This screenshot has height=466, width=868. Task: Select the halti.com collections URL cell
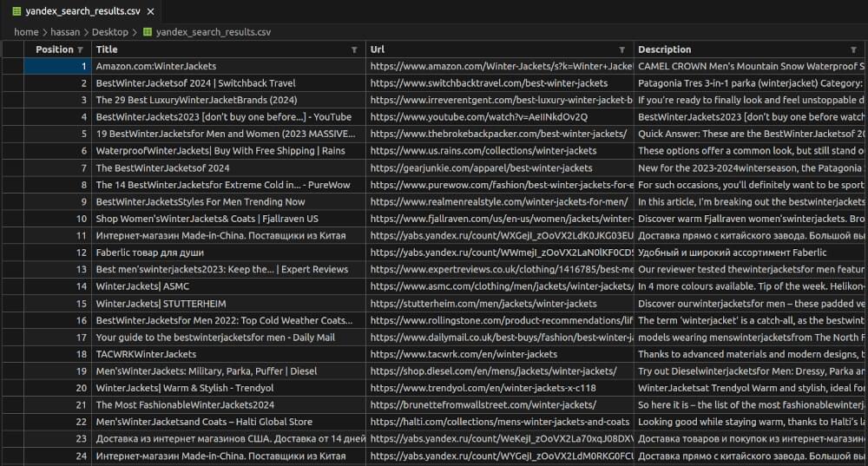[499, 422]
